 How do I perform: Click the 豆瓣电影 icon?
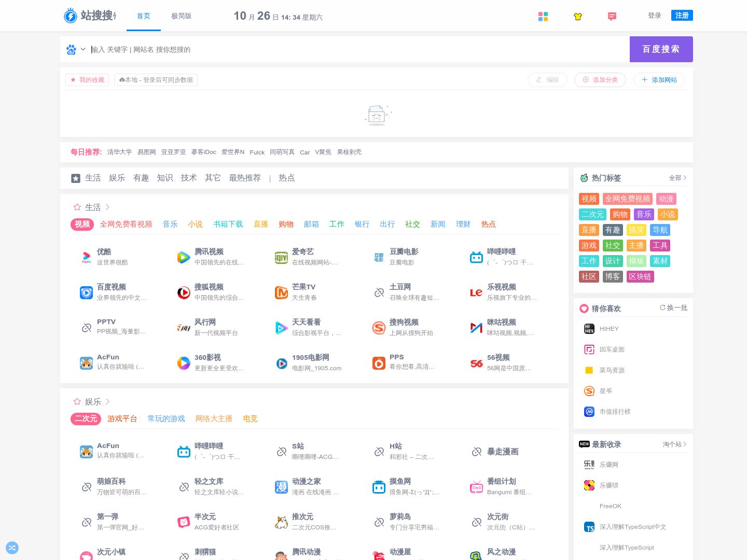[379, 257]
